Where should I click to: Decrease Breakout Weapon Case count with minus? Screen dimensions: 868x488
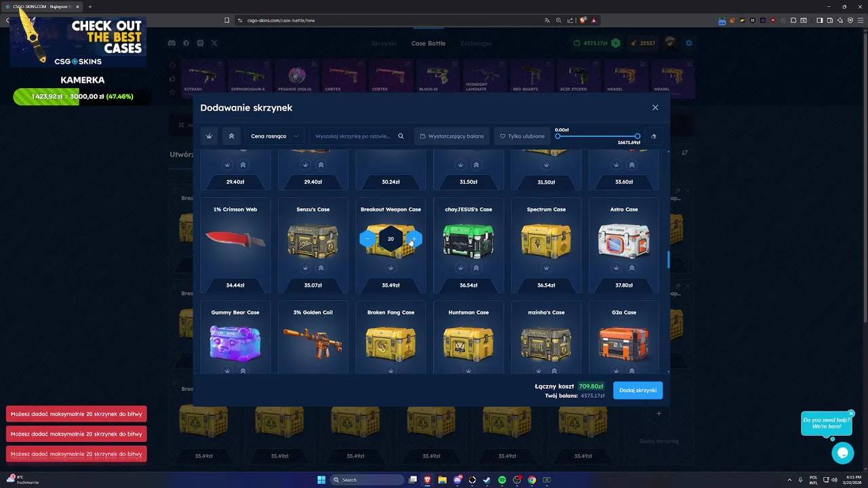click(368, 239)
